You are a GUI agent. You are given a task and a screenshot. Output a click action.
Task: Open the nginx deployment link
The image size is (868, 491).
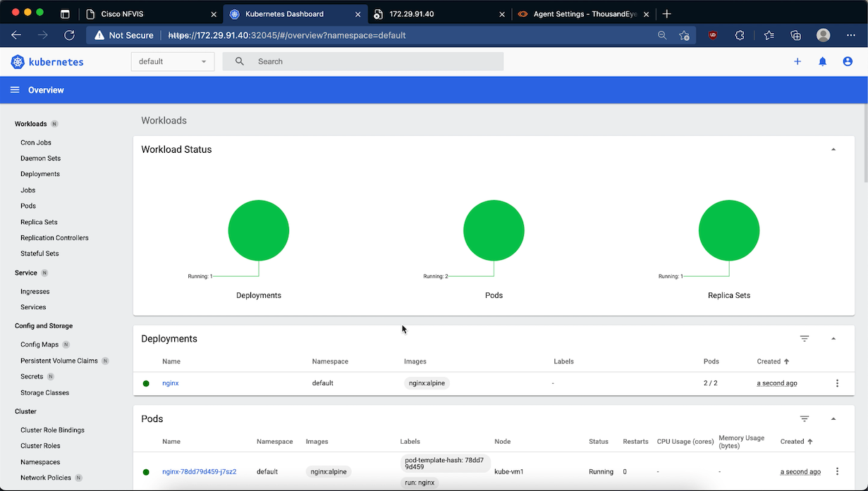click(x=171, y=383)
